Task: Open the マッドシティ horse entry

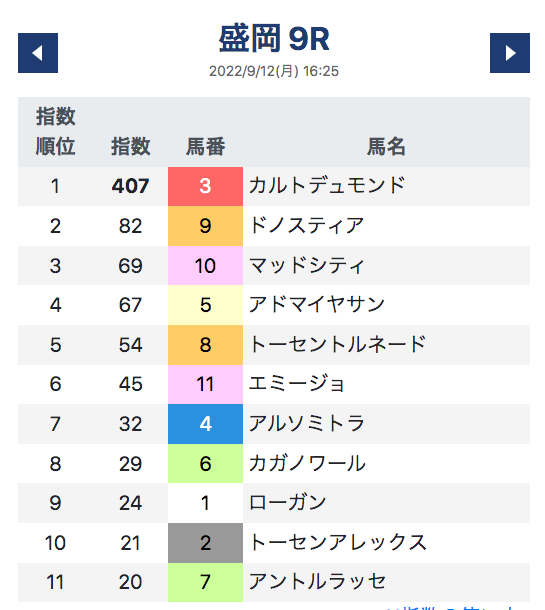Action: pyautogui.click(x=307, y=265)
